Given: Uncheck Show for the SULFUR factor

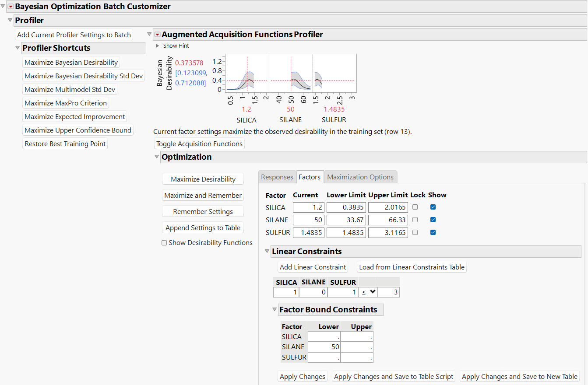Looking at the screenshot, I should [x=433, y=232].
